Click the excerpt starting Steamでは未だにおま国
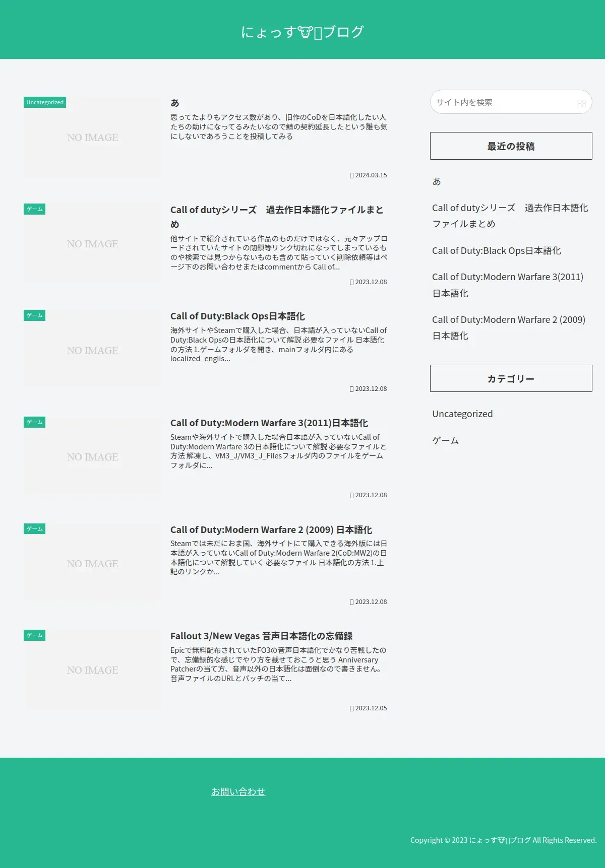The height and width of the screenshot is (868, 605). 279,558
